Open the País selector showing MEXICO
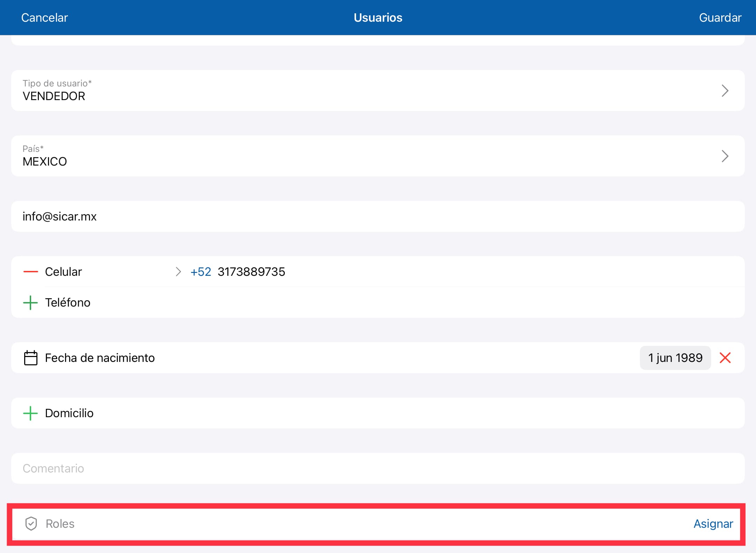Viewport: 756px width, 553px height. 378,156
